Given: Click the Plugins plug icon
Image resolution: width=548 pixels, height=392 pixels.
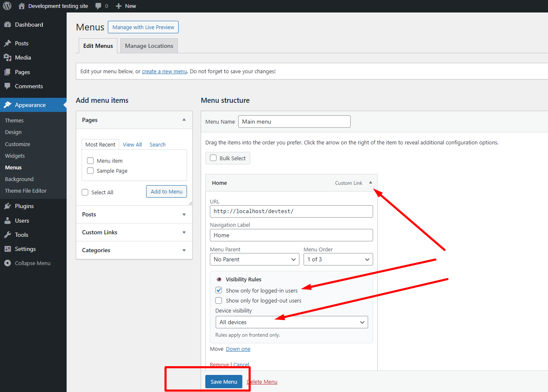Looking at the screenshot, I should point(7,206).
